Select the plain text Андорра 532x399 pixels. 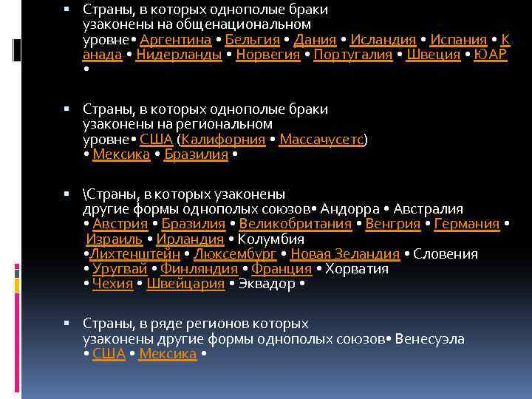pyautogui.click(x=349, y=209)
